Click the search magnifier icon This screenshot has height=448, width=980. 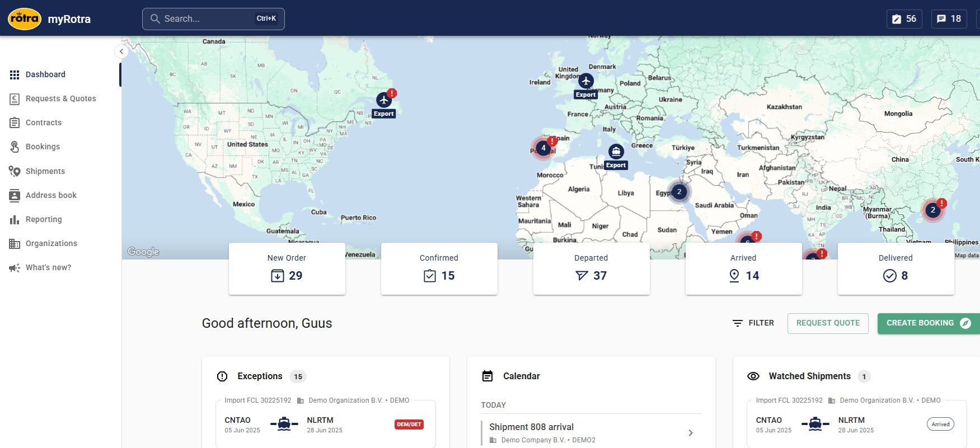pos(155,19)
